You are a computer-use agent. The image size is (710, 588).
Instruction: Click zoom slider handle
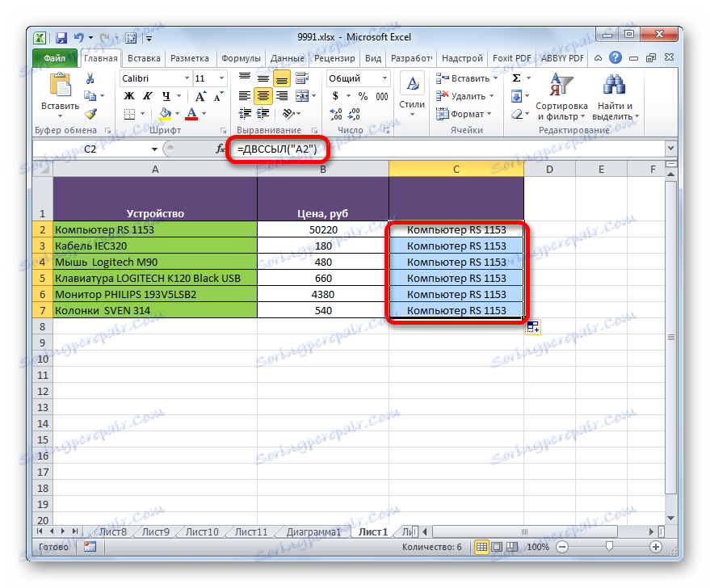point(610,547)
